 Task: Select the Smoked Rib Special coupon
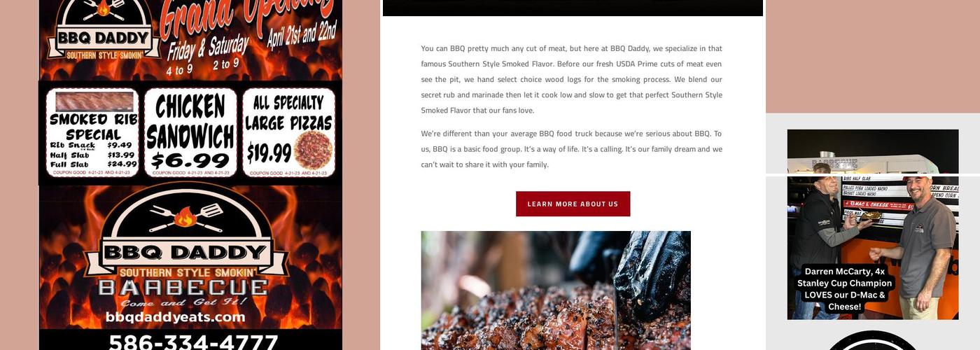coord(93,132)
